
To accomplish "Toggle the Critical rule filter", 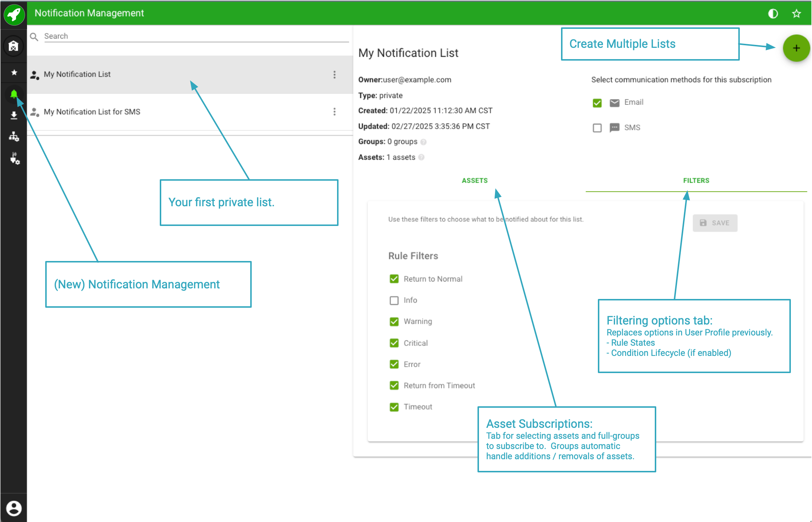I will [x=394, y=343].
